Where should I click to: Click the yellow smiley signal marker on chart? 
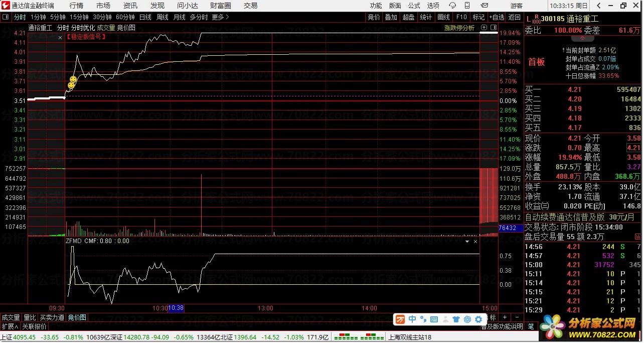click(x=73, y=80)
